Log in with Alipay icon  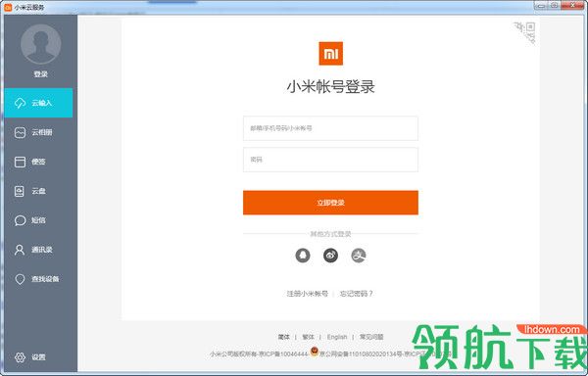point(358,256)
